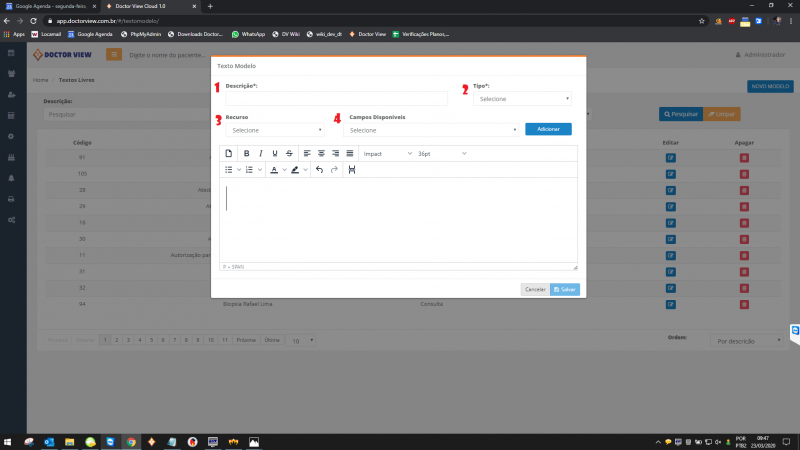This screenshot has width=800, height=450.
Task: Switch to the Google Agenda browser tab
Action: click(x=48, y=6)
